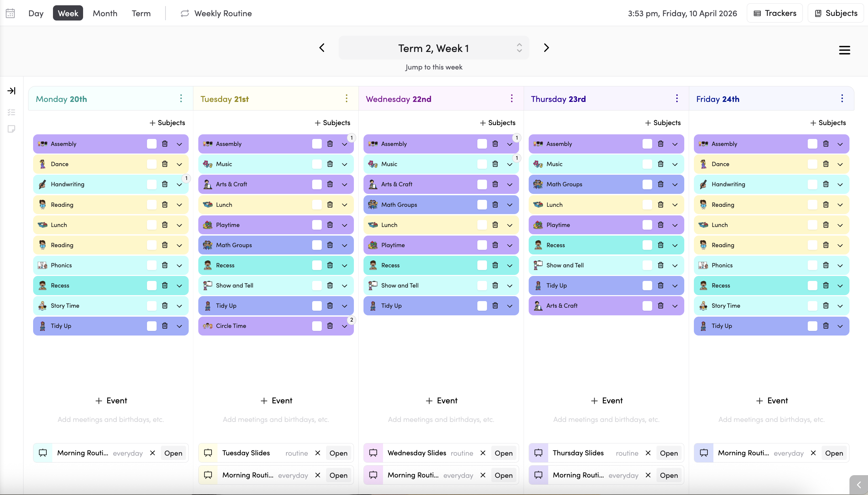This screenshot has width=868, height=495.
Task: Open the checklist icon in left sidebar
Action: coord(11,112)
